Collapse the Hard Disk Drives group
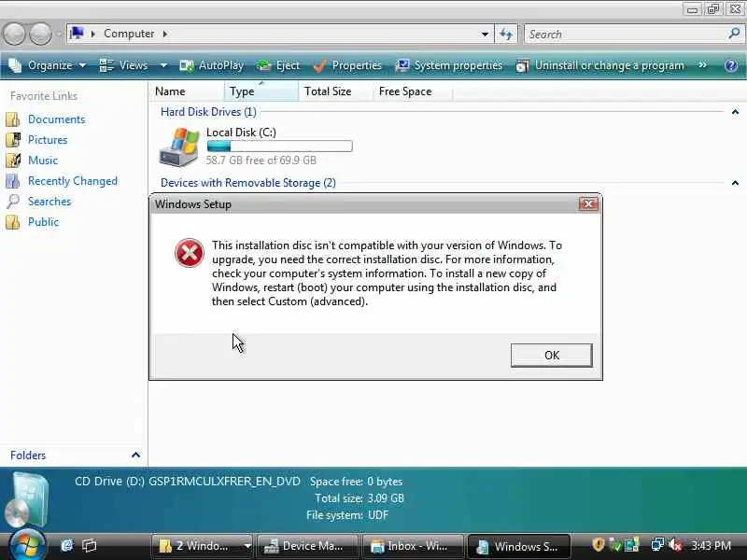The width and height of the screenshot is (747, 560). 735,112
